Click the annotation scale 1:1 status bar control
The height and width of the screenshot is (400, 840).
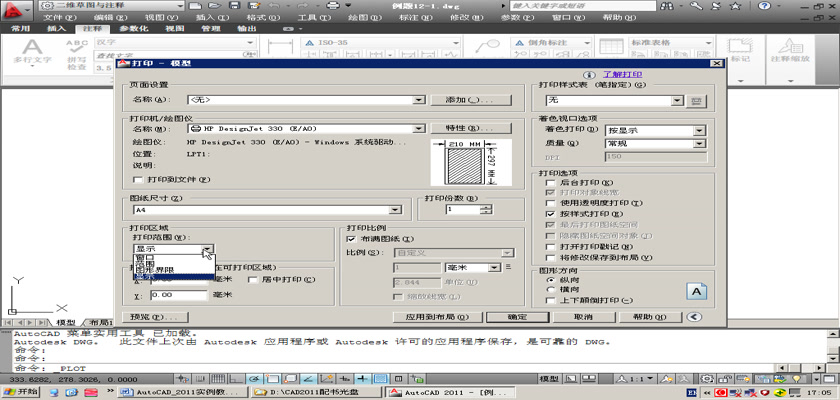click(x=637, y=379)
